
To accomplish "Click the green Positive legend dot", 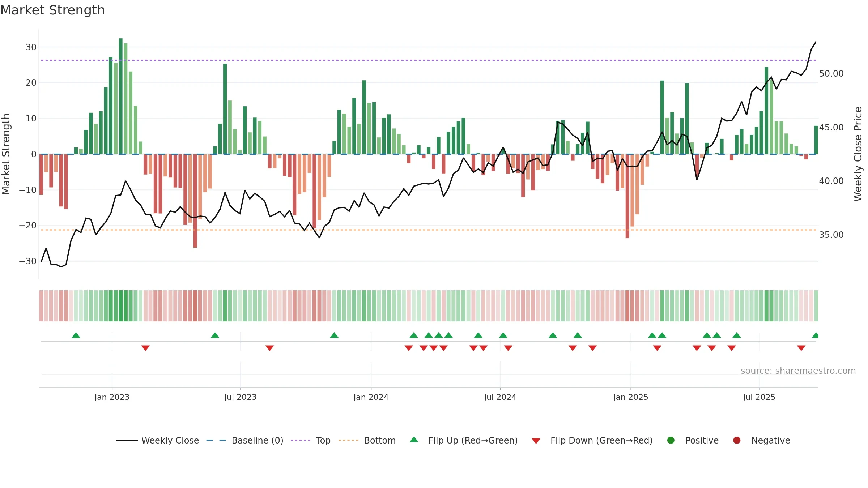I will [671, 440].
